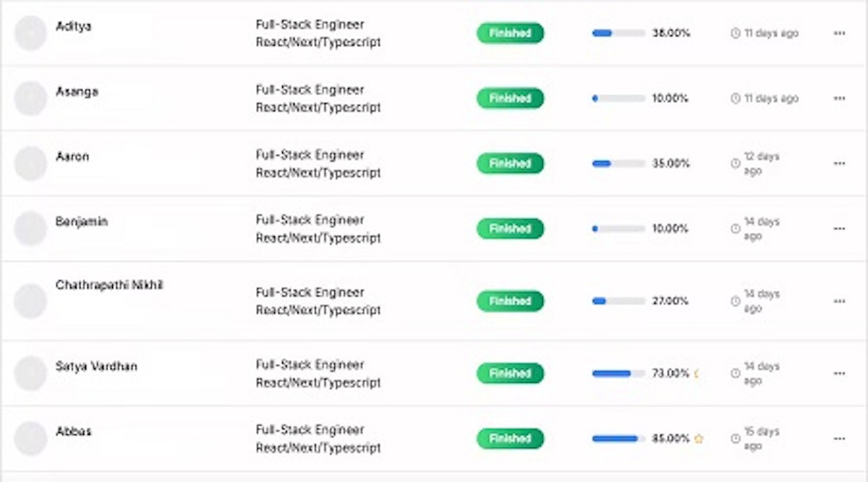Click the Finished badge in Aaron's row
The height and width of the screenshot is (482, 868).
click(509, 163)
